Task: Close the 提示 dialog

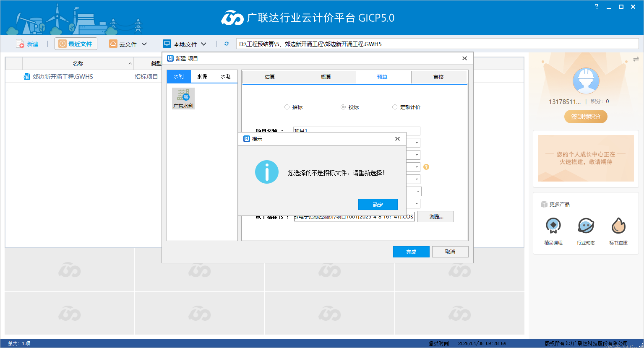Action: point(397,139)
